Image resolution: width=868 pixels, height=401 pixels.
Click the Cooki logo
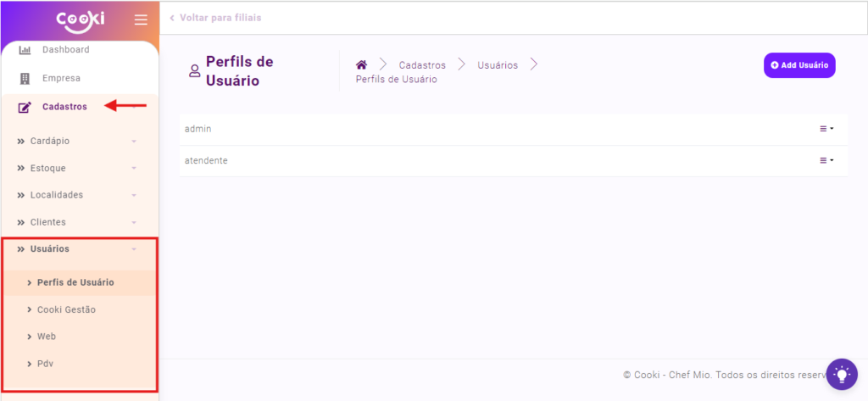(x=80, y=19)
